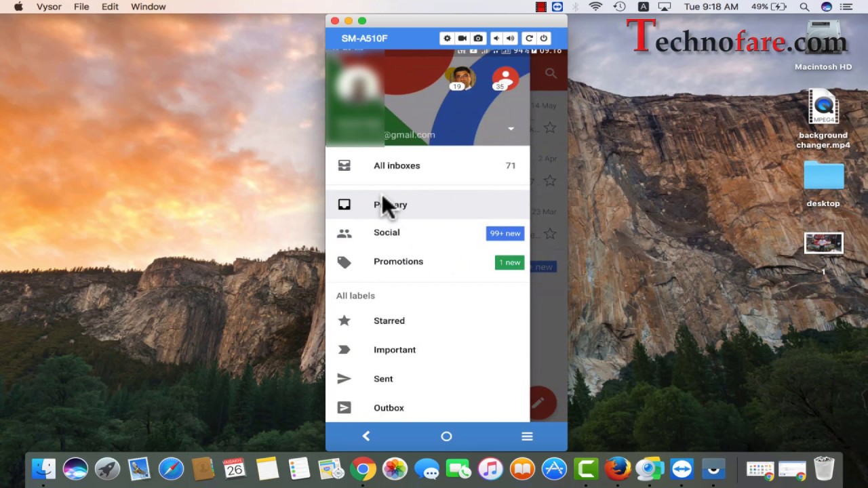Open the Starred label

(x=427, y=321)
